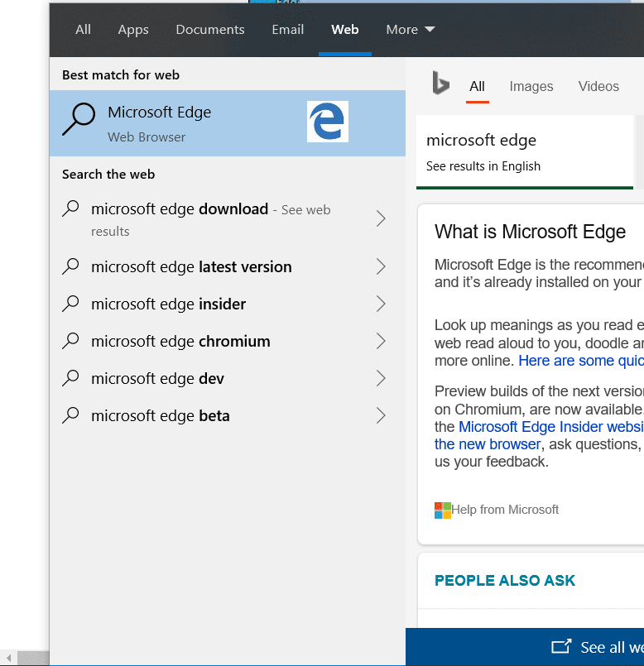The width and height of the screenshot is (644, 666).
Task: Expand 'microsoft edge chromium' chevron
Action: point(381,341)
